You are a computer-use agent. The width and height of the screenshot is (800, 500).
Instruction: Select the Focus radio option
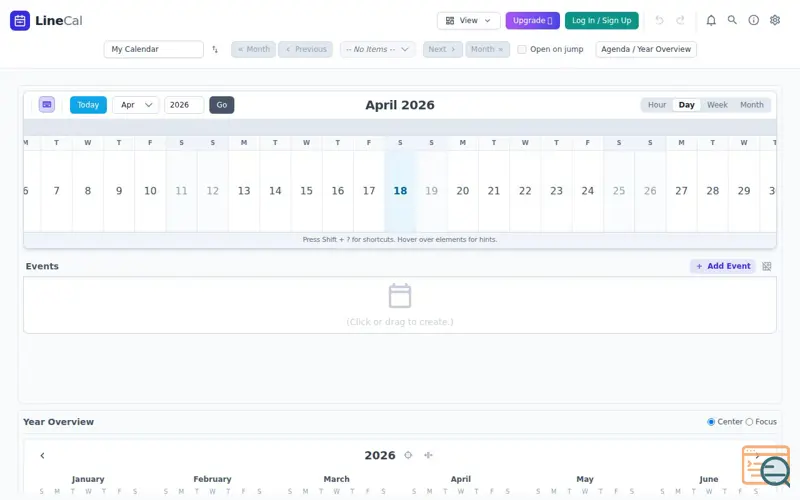pyautogui.click(x=749, y=422)
